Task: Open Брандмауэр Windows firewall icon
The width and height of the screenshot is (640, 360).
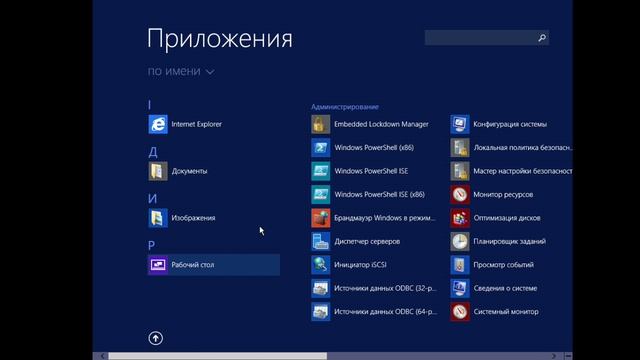Action: tap(320, 218)
